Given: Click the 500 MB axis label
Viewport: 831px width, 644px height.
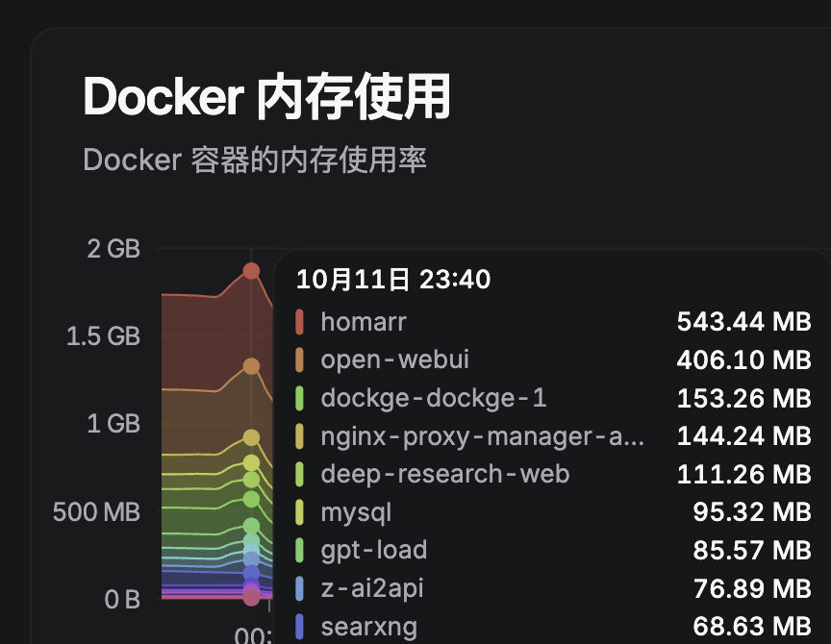Looking at the screenshot, I should [96, 512].
